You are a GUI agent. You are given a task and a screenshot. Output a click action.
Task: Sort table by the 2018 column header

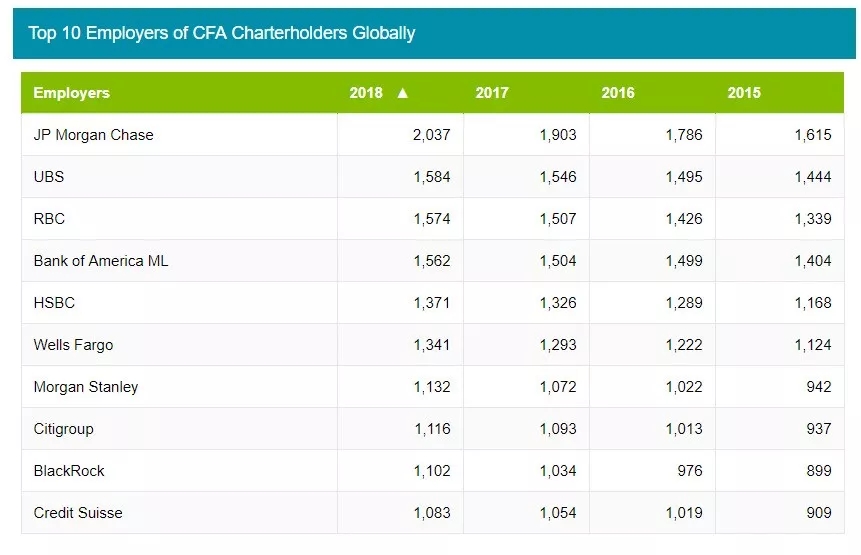coord(366,93)
